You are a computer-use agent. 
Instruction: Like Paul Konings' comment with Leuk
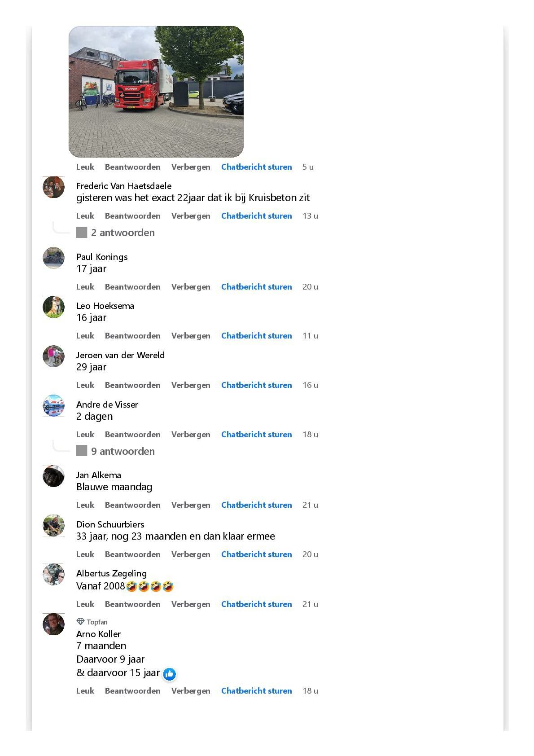click(x=85, y=287)
